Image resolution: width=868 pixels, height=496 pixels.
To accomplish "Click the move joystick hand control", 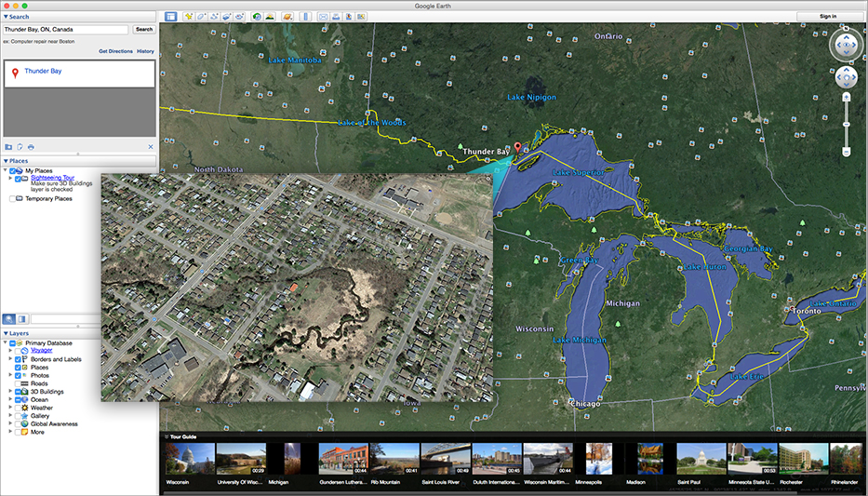I will click(846, 77).
